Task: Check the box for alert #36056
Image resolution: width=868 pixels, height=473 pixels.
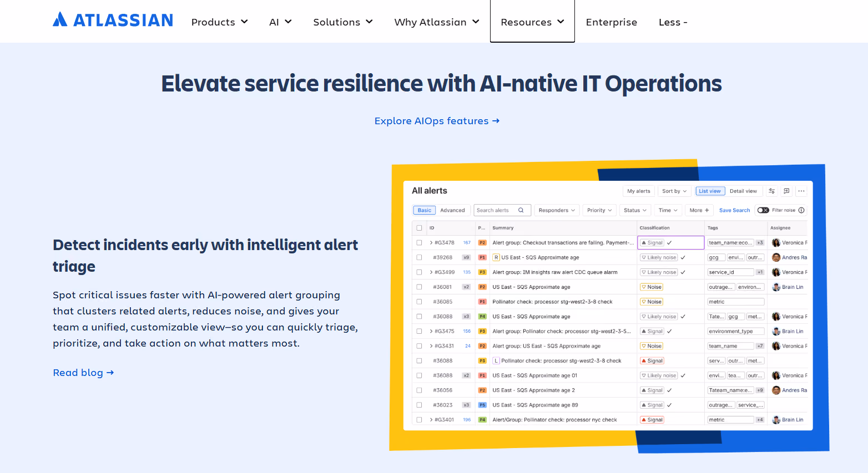Action: click(x=419, y=390)
